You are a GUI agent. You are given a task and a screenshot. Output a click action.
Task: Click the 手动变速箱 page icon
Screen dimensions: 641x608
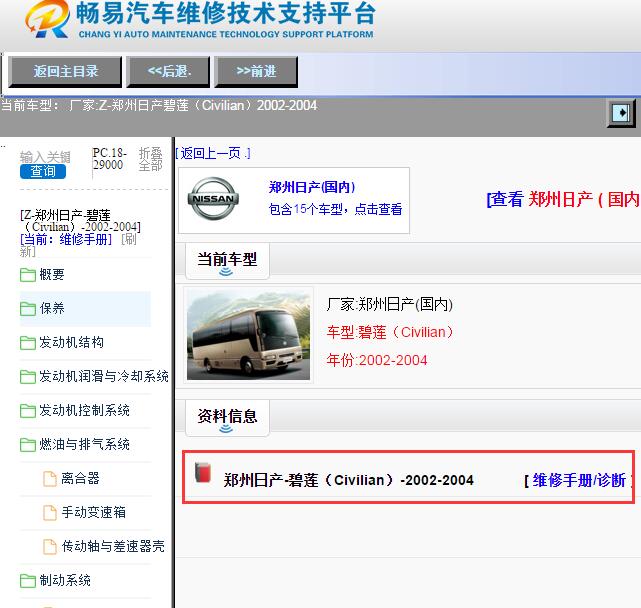click(50, 513)
